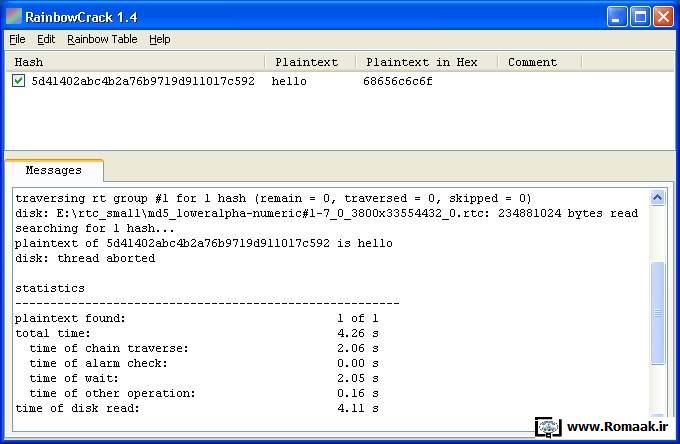Click the '4.26 s' total time value
The image size is (680, 444).
point(358,333)
